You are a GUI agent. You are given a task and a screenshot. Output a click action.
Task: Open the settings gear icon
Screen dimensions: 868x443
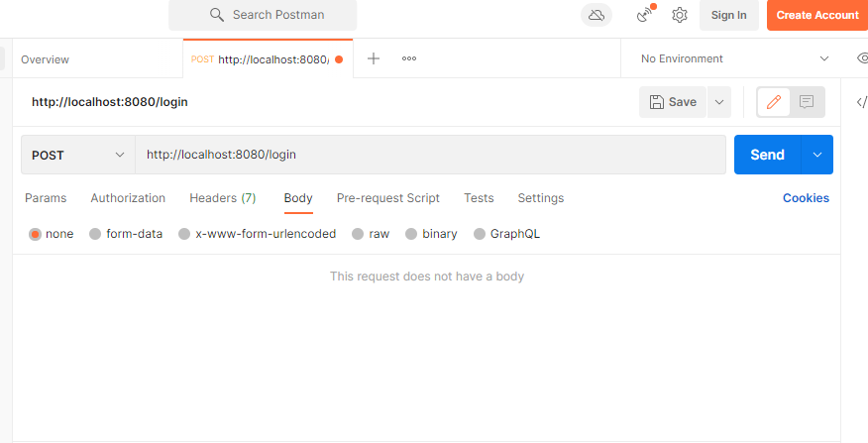[x=679, y=15]
